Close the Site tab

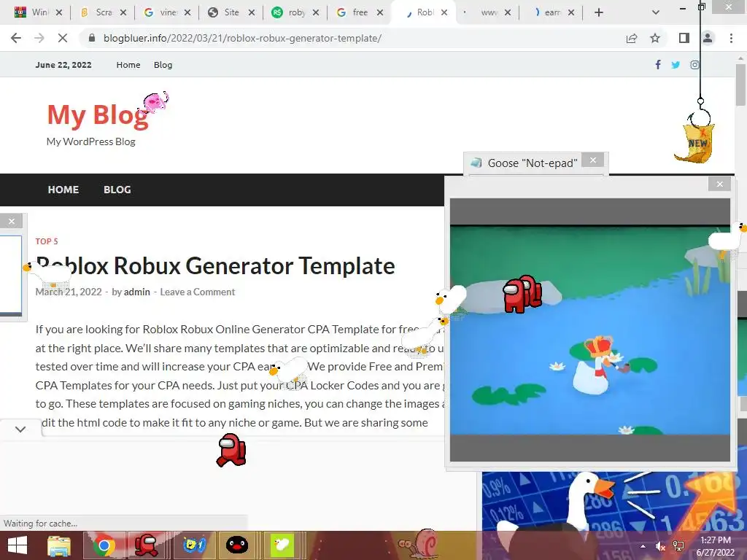(x=252, y=12)
